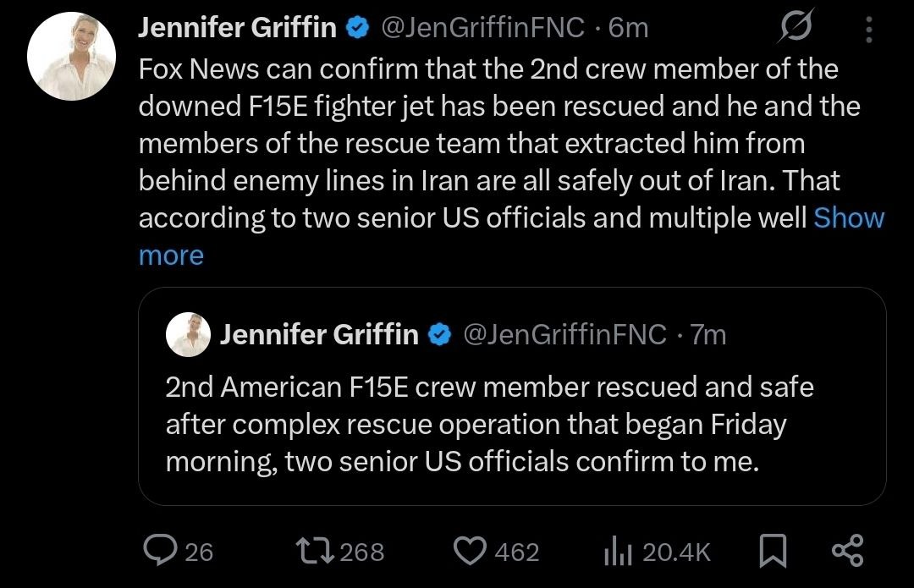Open Jennifer Griffin's large profile picture
Screen dimensions: 914x588
click(71, 56)
